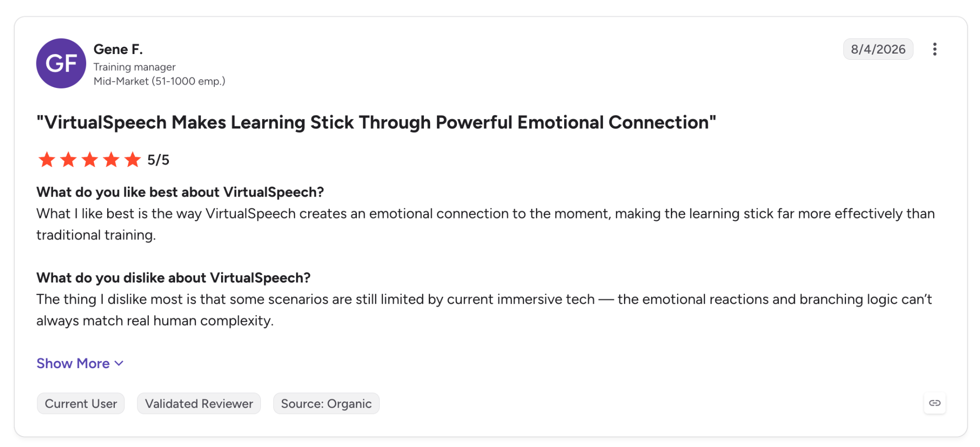Select the Source: Organic tag

(326, 403)
